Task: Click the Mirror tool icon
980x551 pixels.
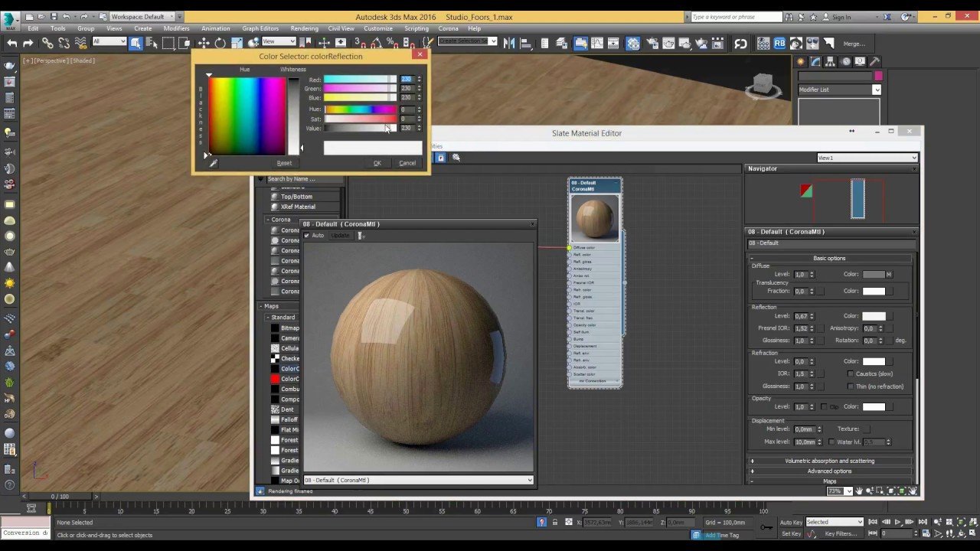Action: 508,44
